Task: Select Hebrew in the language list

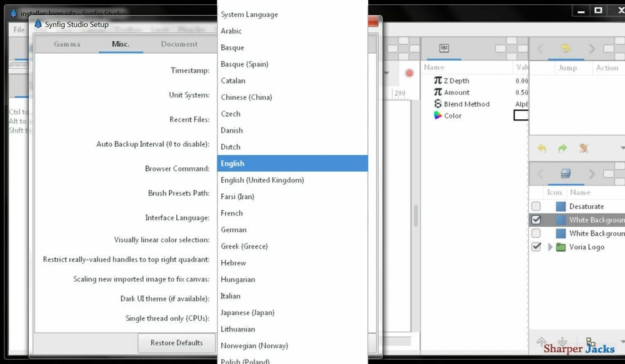Action: click(x=292, y=263)
